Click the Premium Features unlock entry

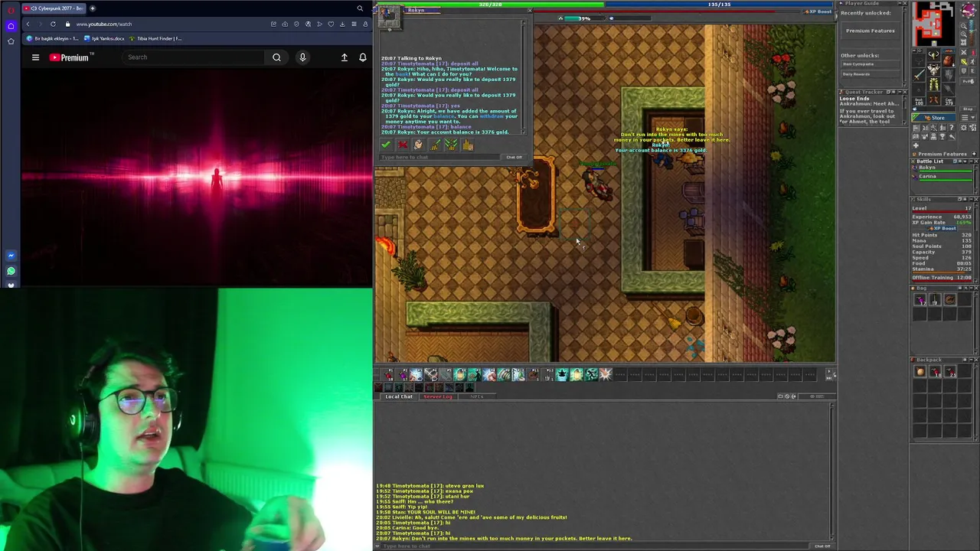(x=871, y=31)
